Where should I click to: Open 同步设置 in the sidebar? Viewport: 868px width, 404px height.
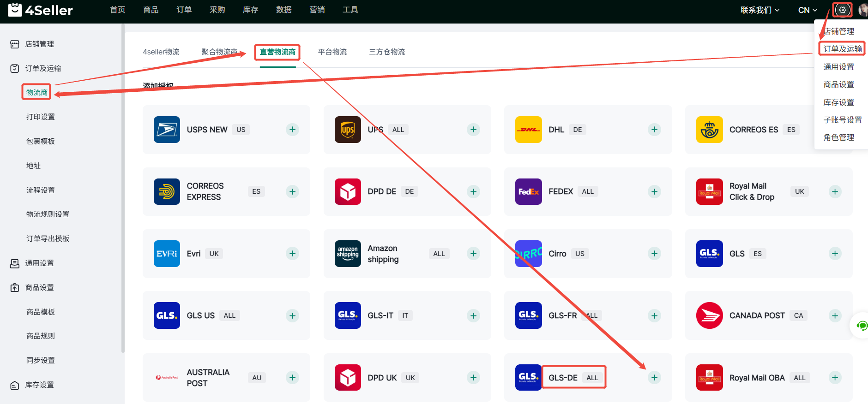(x=41, y=360)
